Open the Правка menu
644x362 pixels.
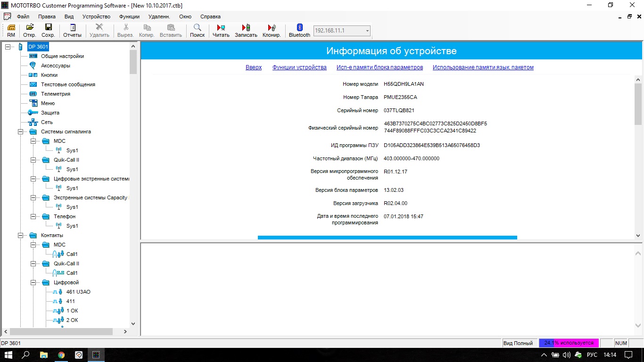point(47,16)
